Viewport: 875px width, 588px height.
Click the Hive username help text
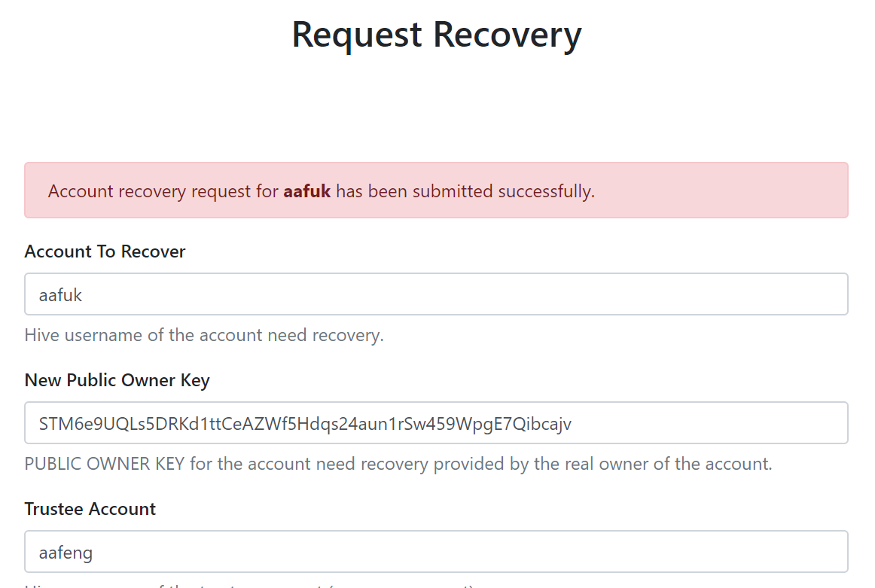tap(204, 335)
